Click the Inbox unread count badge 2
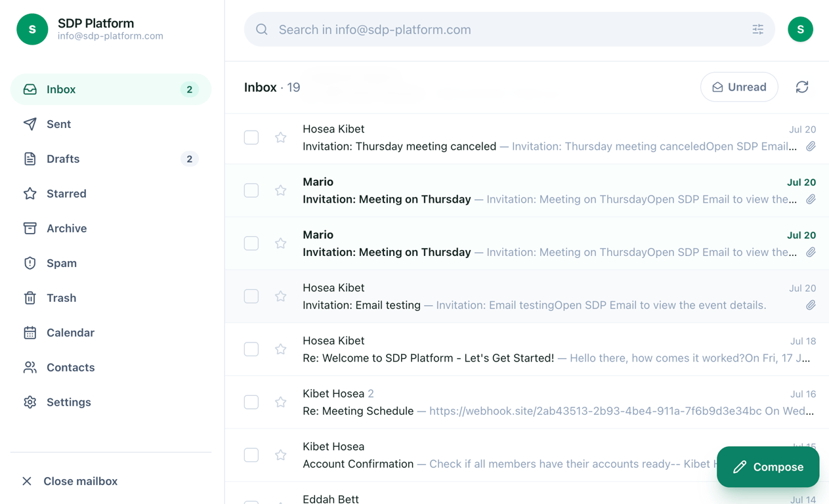This screenshot has width=829, height=504. (190, 89)
